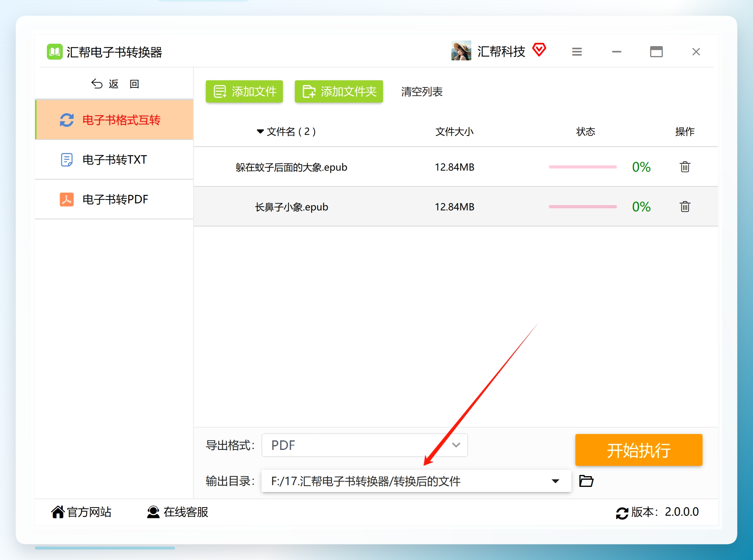The height and width of the screenshot is (560, 753).
Task: Click the 汇帮科技 user avatar
Action: (461, 51)
